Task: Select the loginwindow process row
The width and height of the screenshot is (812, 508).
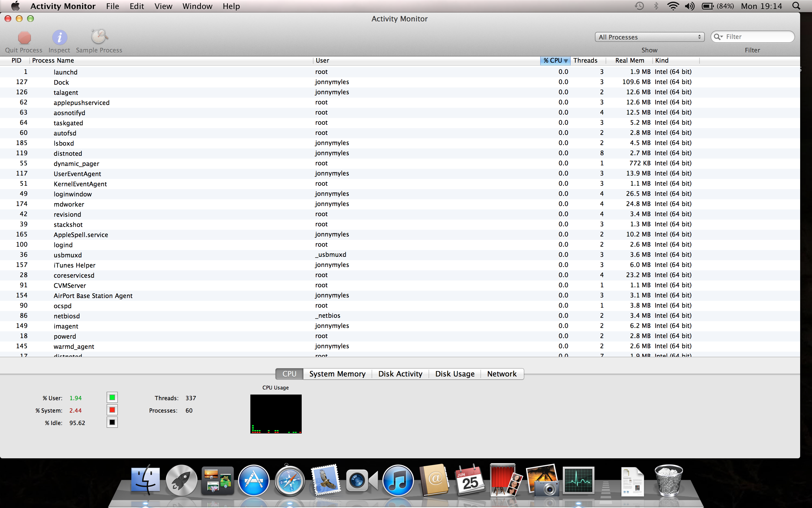Action: click(x=400, y=194)
